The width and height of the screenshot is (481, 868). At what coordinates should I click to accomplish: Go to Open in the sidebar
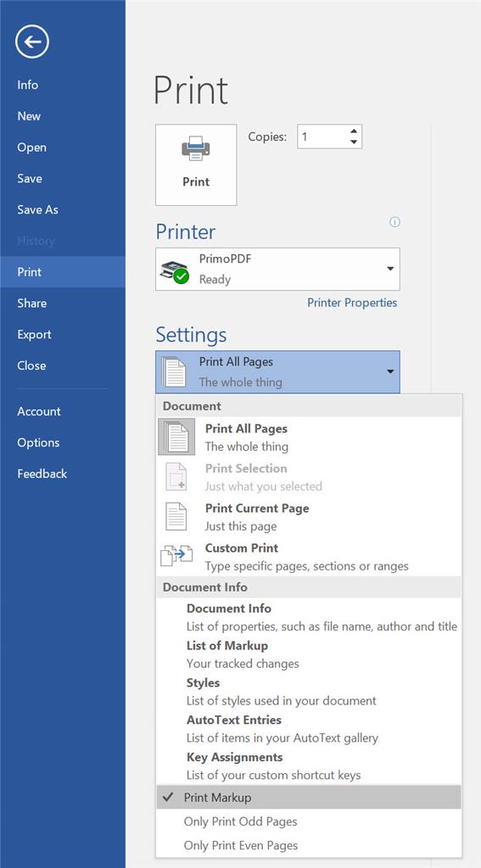(63, 147)
